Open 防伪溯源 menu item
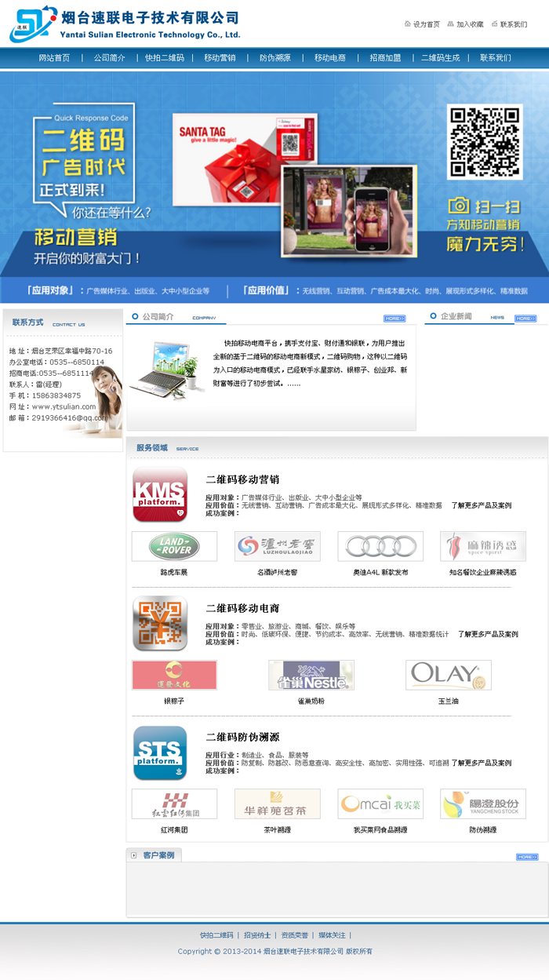The width and height of the screenshot is (549, 980). (x=275, y=58)
